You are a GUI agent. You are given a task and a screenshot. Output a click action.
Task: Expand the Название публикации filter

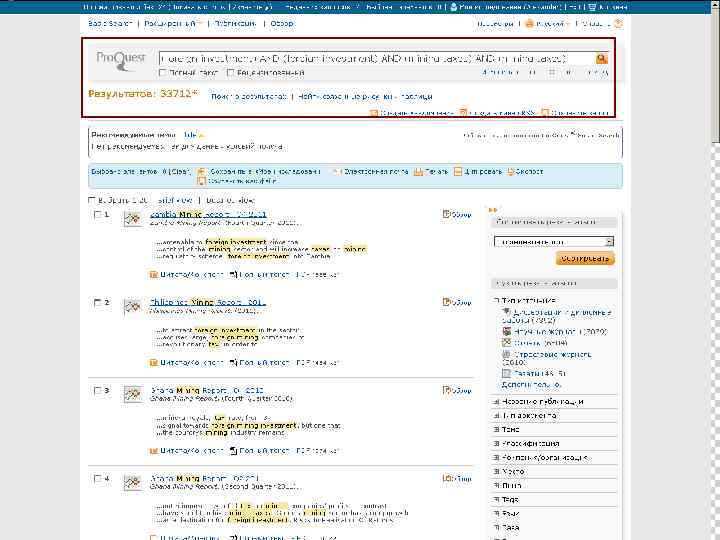[x=496, y=402]
